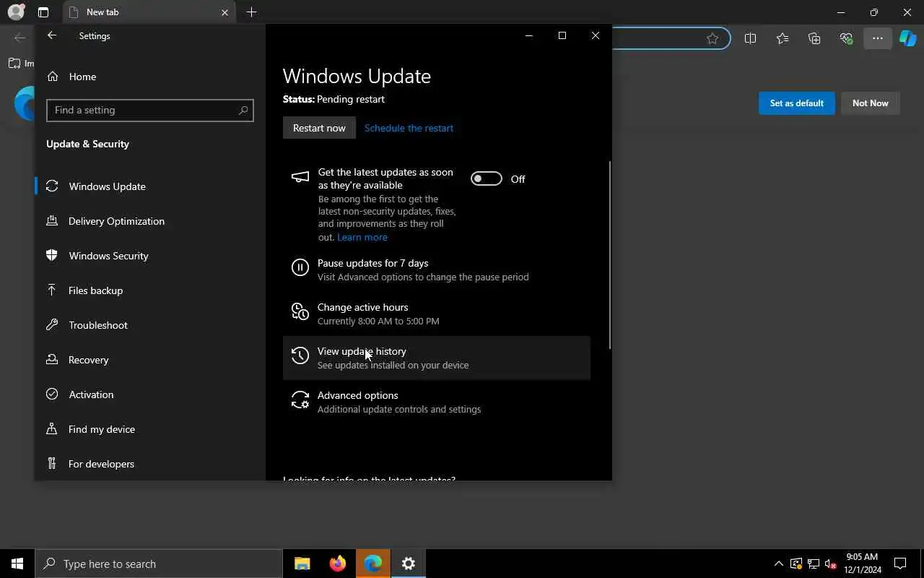Click the pause updates circle icon
Screen dimensions: 924x578
coord(300,268)
